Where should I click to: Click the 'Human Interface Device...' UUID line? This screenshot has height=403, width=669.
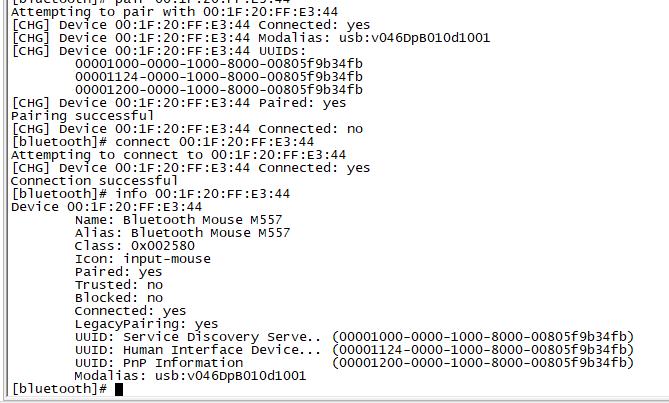coord(354,350)
